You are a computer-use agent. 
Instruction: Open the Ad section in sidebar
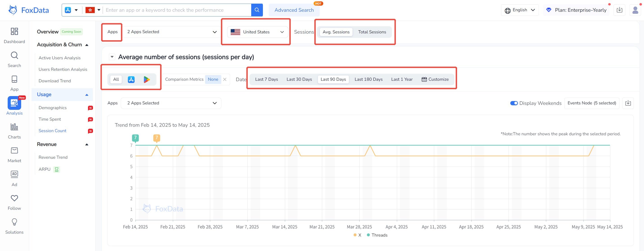click(x=14, y=179)
